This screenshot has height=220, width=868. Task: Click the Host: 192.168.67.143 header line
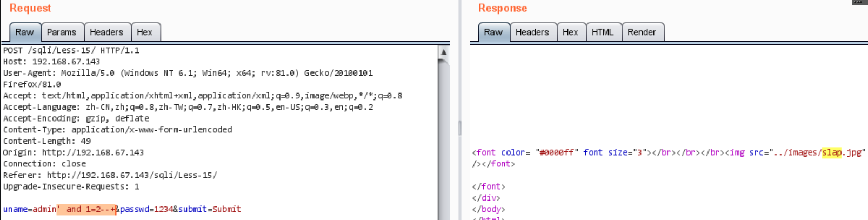pos(51,62)
